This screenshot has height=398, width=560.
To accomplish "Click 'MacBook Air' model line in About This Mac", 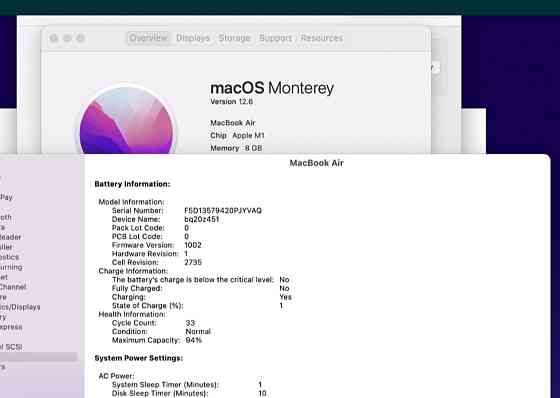I will 233,123.
